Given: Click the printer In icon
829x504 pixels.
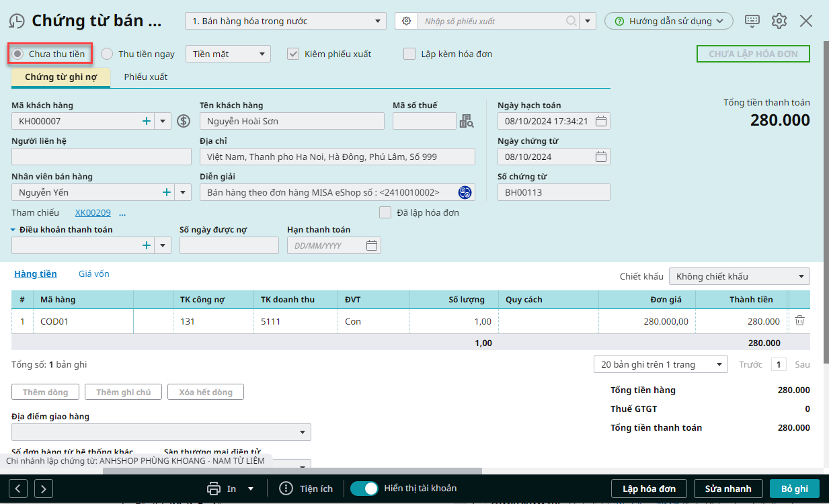Looking at the screenshot, I should tap(214, 489).
